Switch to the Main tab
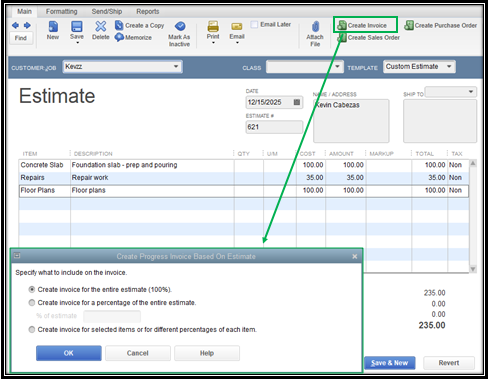 point(24,11)
